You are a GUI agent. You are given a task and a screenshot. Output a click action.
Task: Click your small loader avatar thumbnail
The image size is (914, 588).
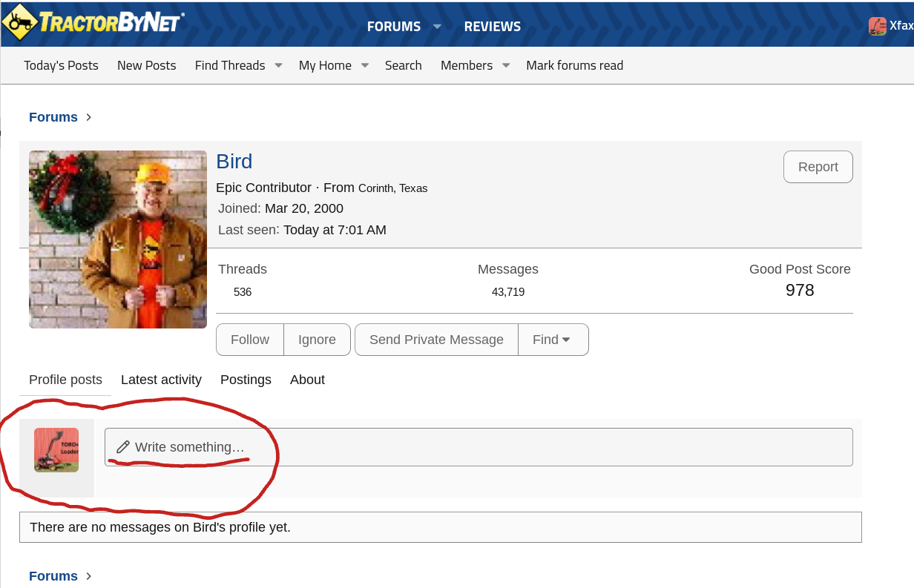pyautogui.click(x=56, y=450)
